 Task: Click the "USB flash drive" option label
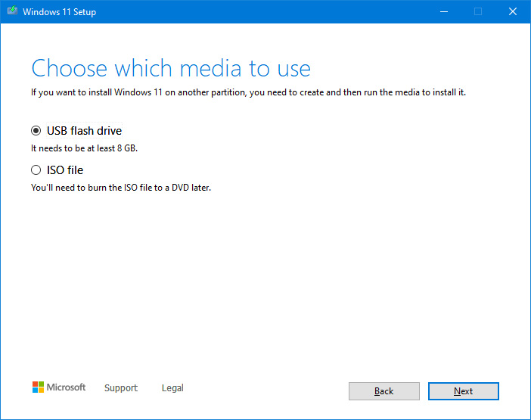84,131
